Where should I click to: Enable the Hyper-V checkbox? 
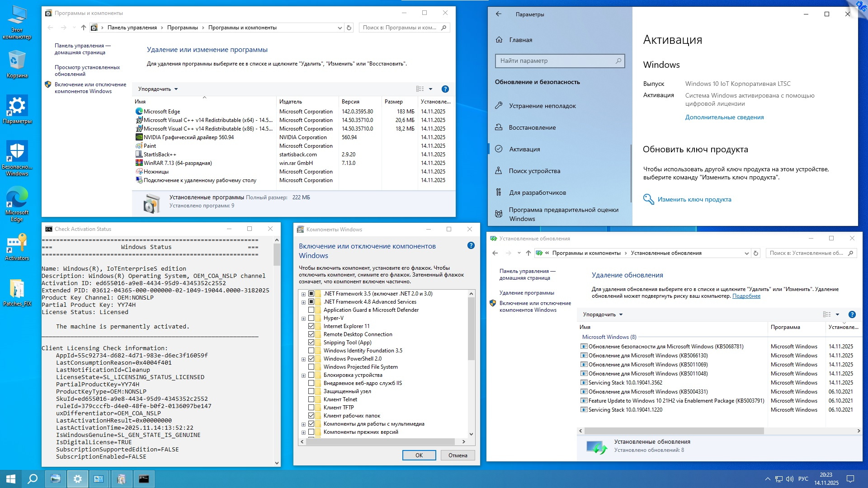[x=311, y=318]
